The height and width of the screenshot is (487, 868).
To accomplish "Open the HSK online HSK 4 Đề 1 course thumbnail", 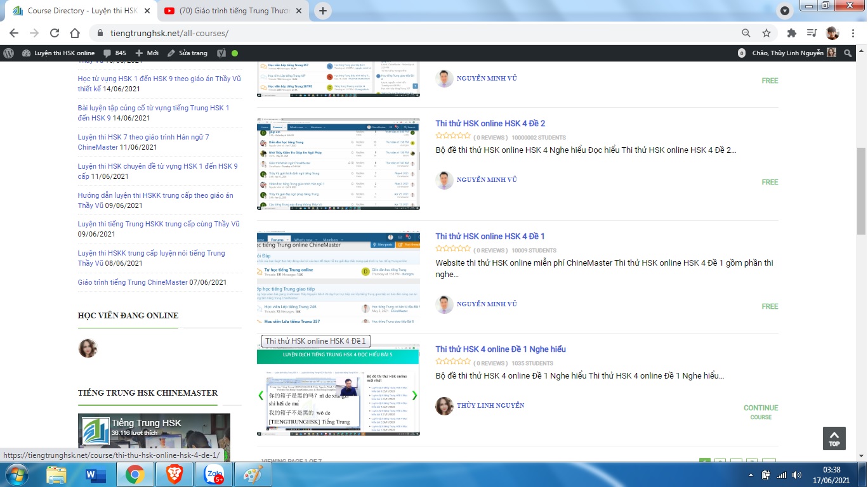I will [x=338, y=277].
